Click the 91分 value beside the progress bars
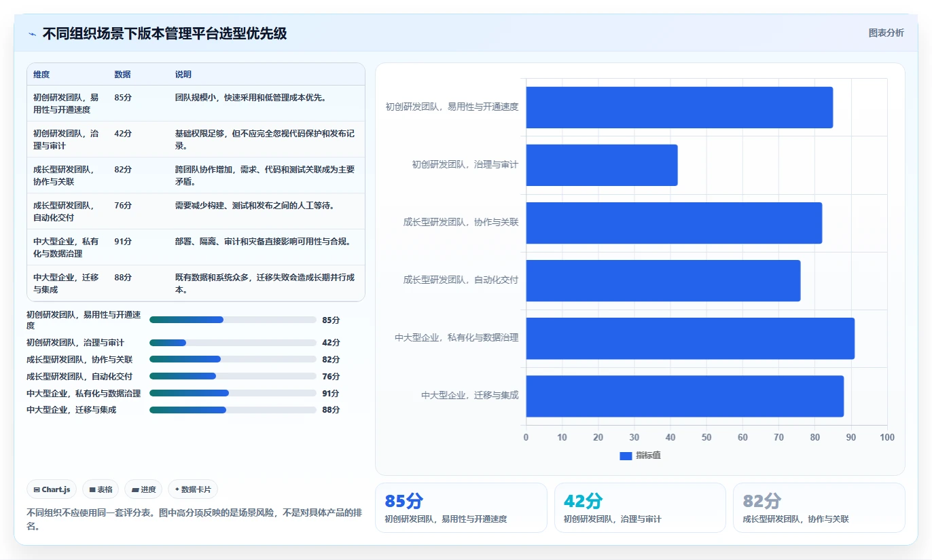 coord(331,393)
